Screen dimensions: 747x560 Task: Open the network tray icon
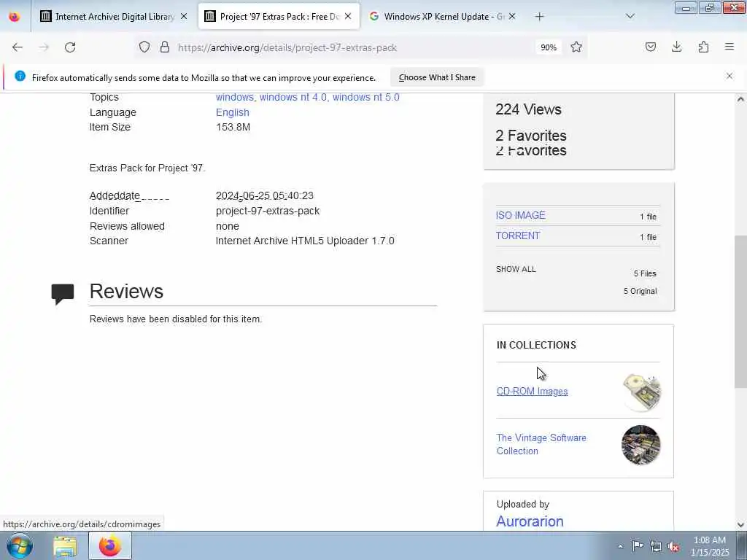(656, 547)
